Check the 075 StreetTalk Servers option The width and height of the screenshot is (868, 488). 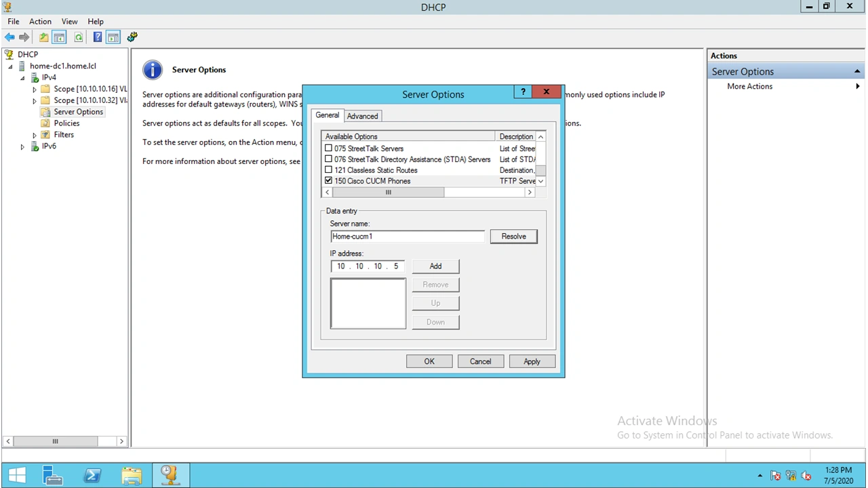point(329,148)
